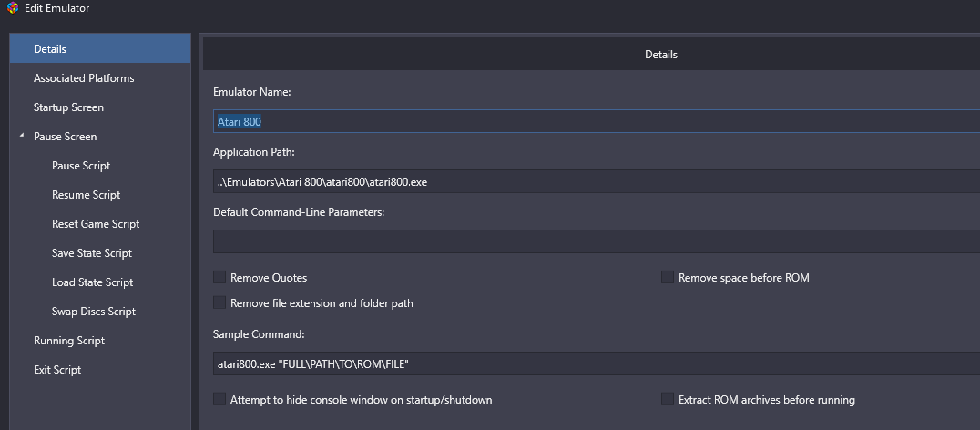The height and width of the screenshot is (430, 980).
Task: Select the Details sidebar item
Action: tap(100, 49)
